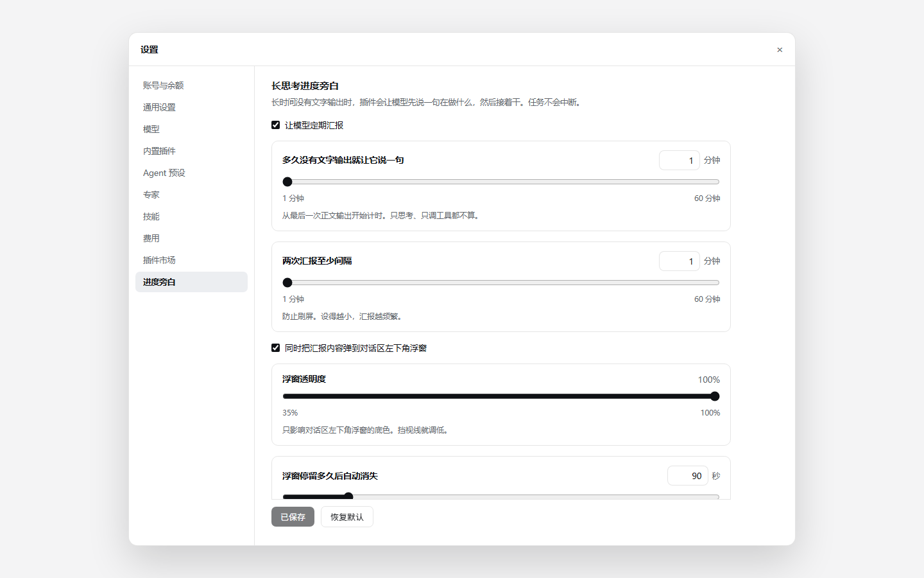Select Agent 预设 in the sidebar
Screen dimensions: 924x578
(x=191, y=173)
